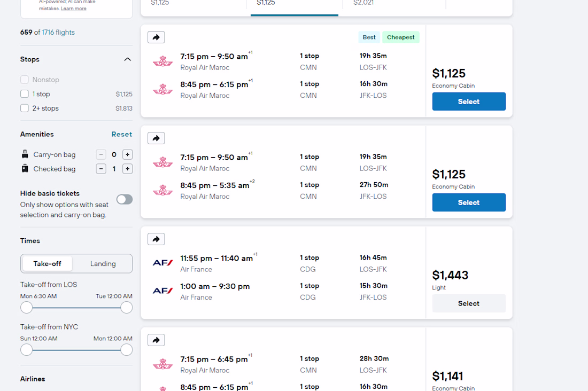Click share arrow on $1,141 flight card

pyautogui.click(x=156, y=340)
